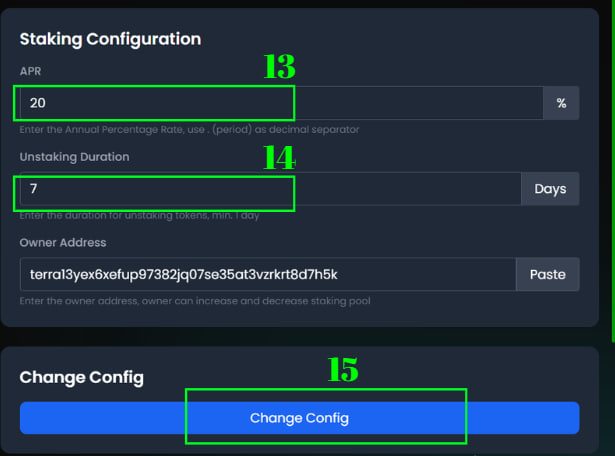
Task: Click the green vertical scrollbar at right edge
Action: 613,171
